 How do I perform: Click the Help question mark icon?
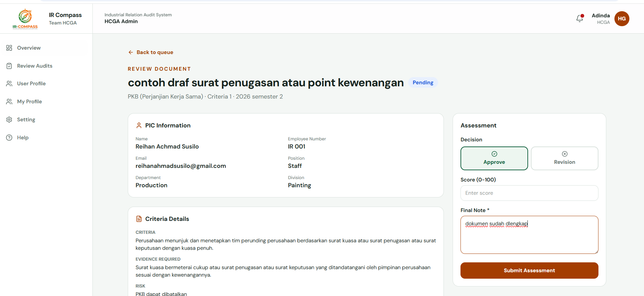click(9, 138)
